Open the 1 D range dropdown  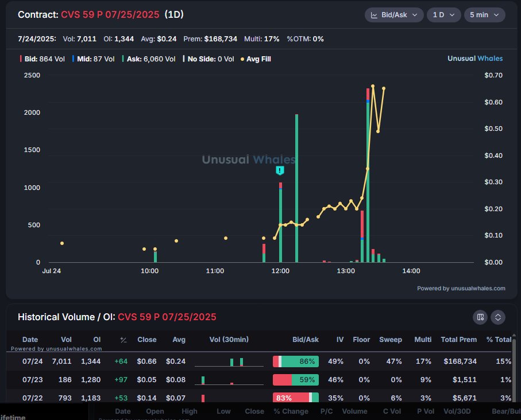pyautogui.click(x=443, y=15)
